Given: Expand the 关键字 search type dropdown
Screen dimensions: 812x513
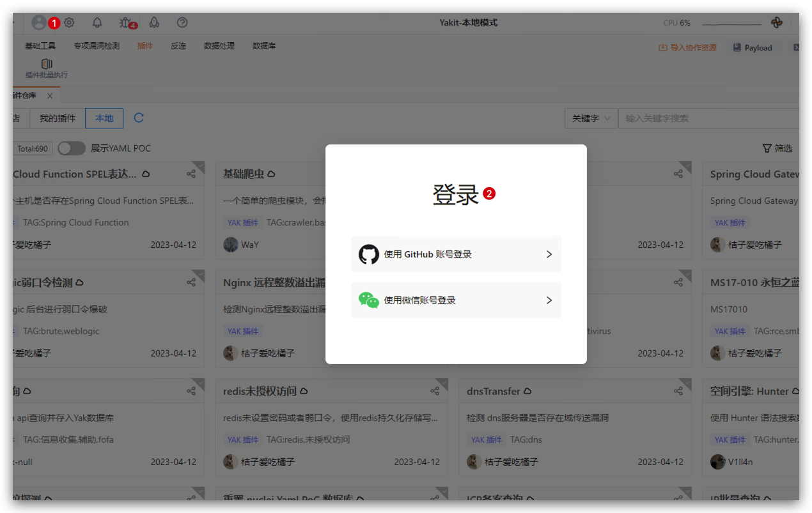Looking at the screenshot, I should (x=591, y=118).
